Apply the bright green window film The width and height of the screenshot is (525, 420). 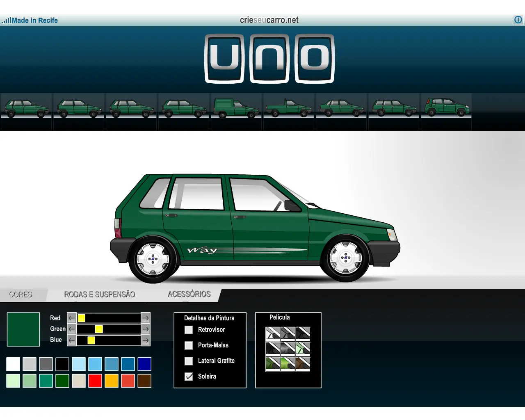pyautogui.click(x=288, y=364)
